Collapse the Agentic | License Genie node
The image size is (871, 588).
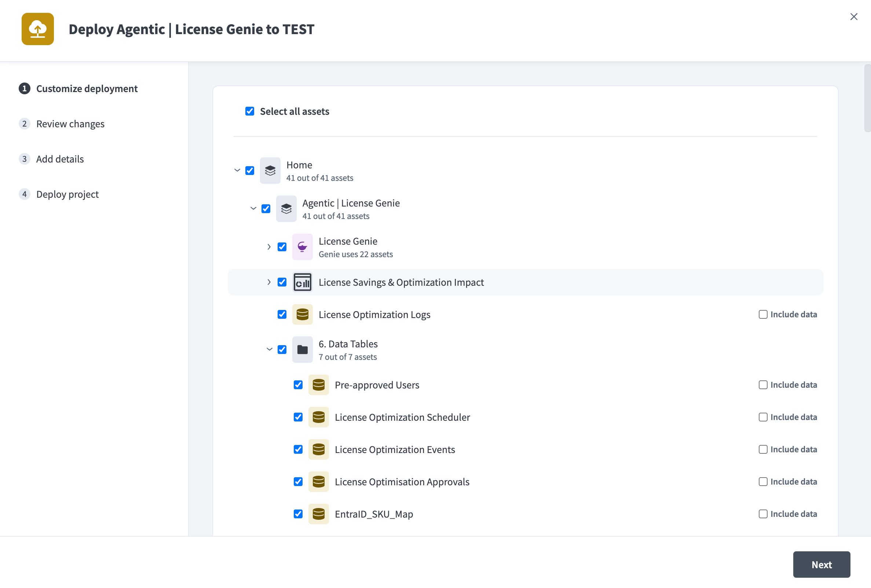[253, 209]
